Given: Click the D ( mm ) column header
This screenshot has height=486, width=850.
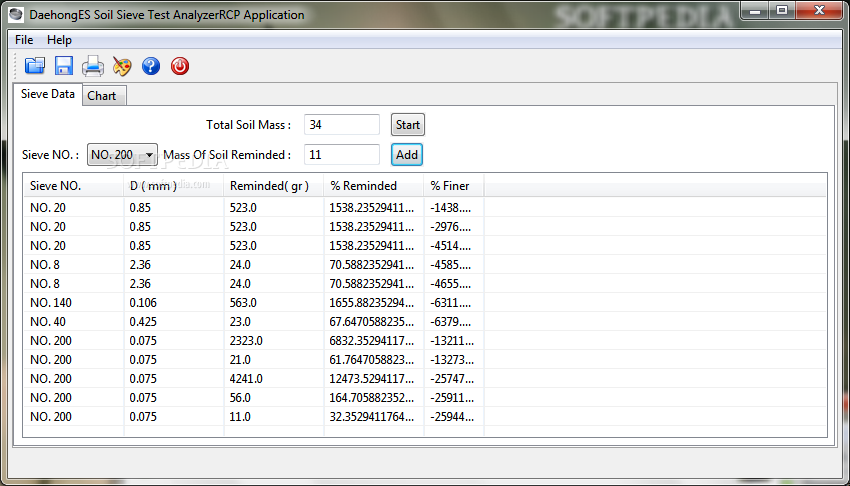Looking at the screenshot, I should coord(173,186).
